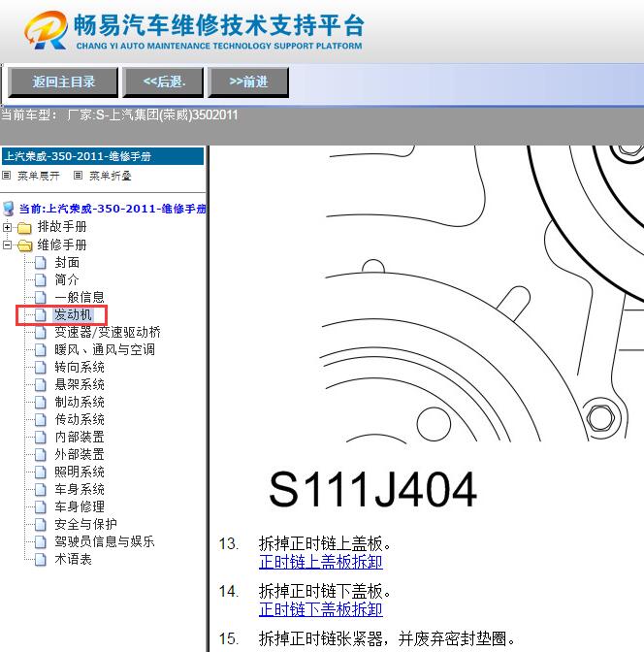Open 安全与保护 section
This screenshot has height=652, width=644.
[85, 524]
